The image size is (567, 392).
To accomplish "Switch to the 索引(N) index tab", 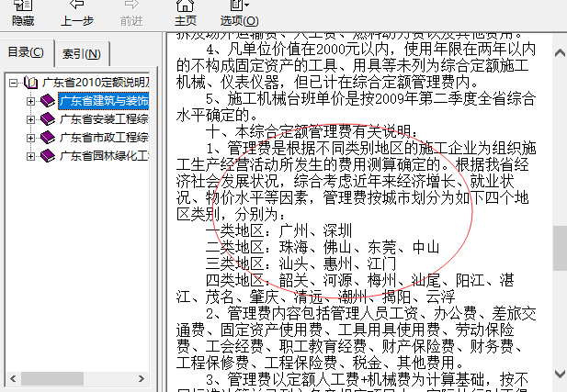I will pos(82,54).
